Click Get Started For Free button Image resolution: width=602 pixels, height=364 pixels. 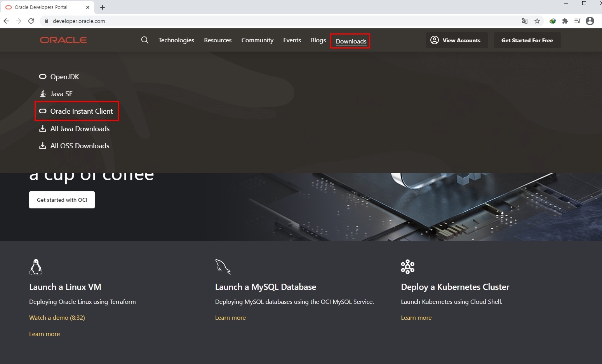tap(527, 40)
